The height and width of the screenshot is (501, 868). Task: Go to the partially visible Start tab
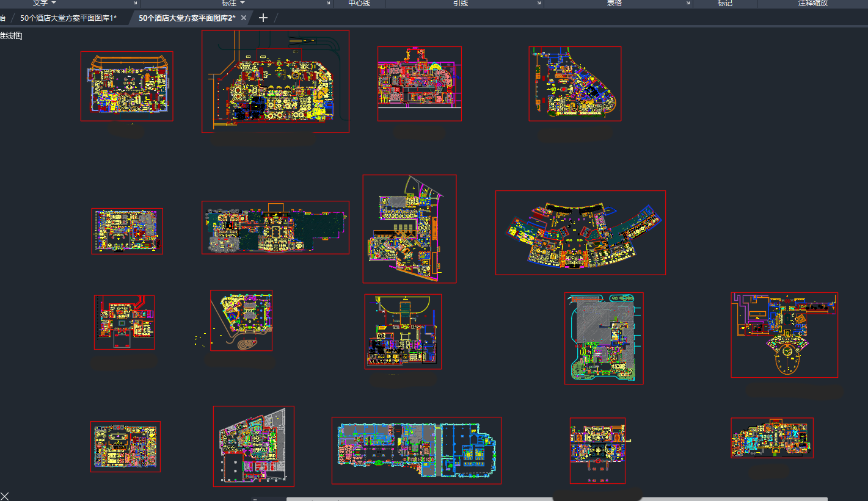pyautogui.click(x=3, y=18)
